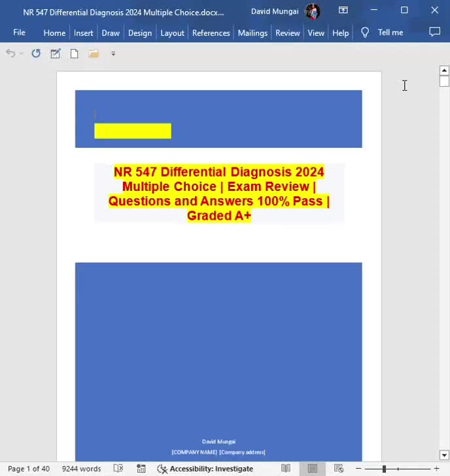Open the Comments speech bubble icon
Viewport: 450px width, 476px height.
pyautogui.click(x=434, y=32)
